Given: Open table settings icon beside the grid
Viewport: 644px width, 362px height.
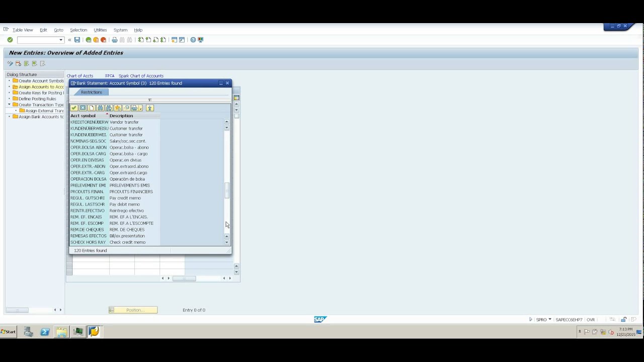Looking at the screenshot, I should click(x=236, y=98).
